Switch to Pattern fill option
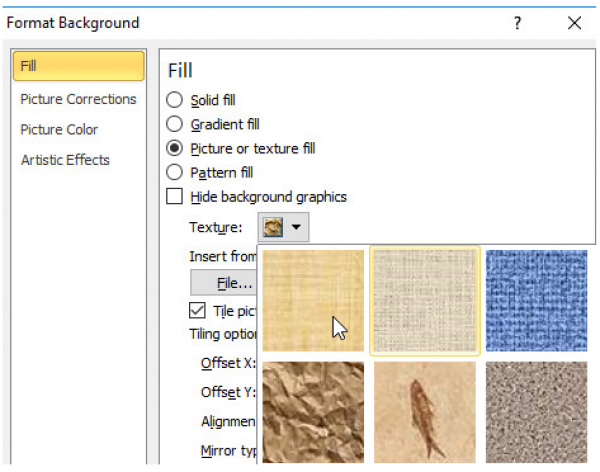Screen dimensions: 600x472 coord(175,172)
